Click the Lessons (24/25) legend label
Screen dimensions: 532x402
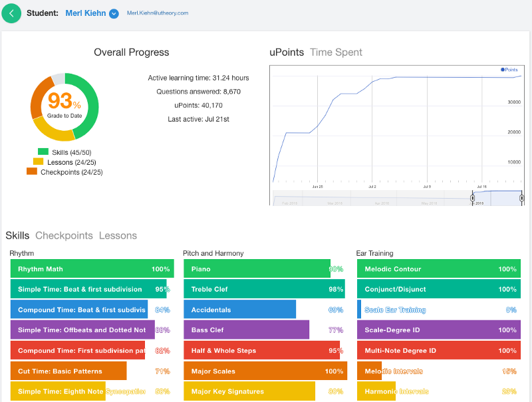72,162
